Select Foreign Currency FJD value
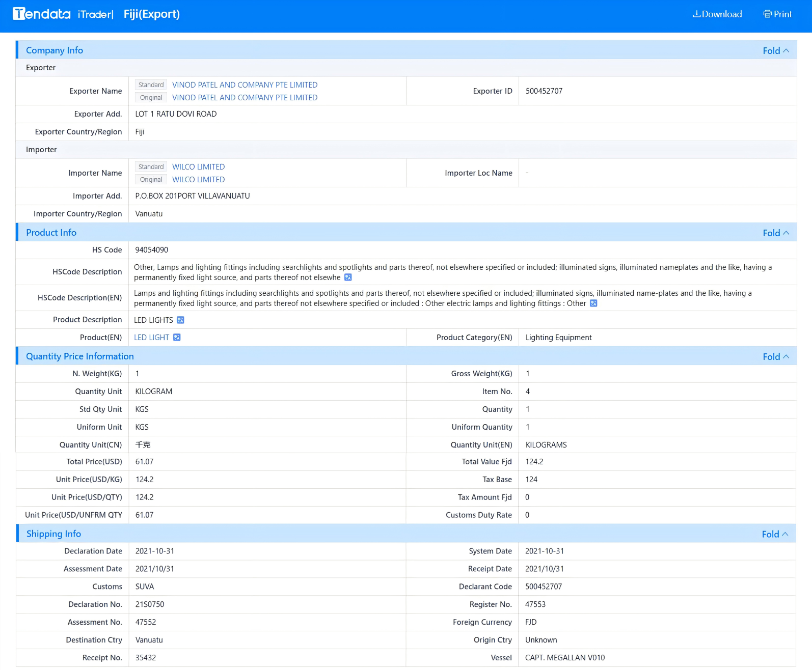Viewport: 812px width, 670px height. (x=531, y=623)
